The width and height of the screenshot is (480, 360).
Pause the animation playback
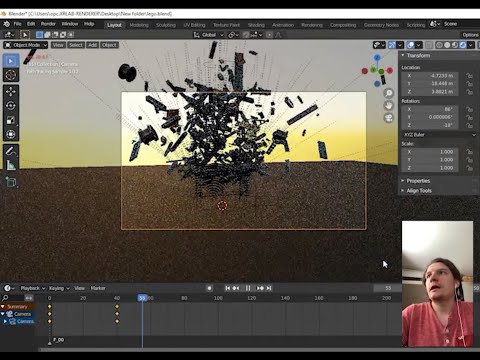pos(248,288)
